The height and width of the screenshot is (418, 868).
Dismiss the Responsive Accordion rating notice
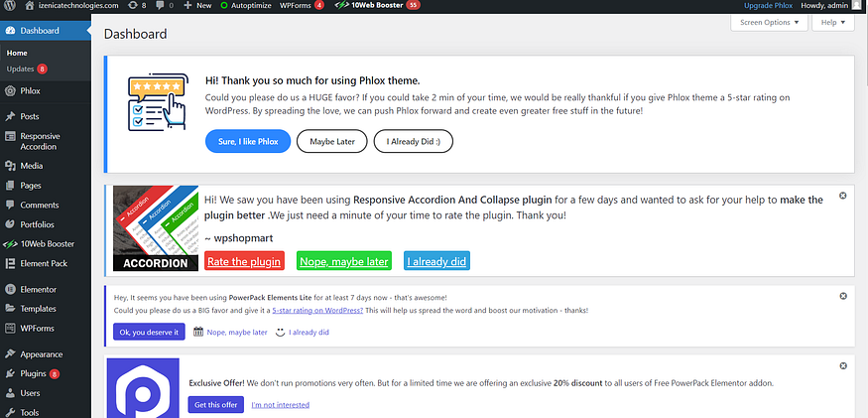tap(842, 196)
